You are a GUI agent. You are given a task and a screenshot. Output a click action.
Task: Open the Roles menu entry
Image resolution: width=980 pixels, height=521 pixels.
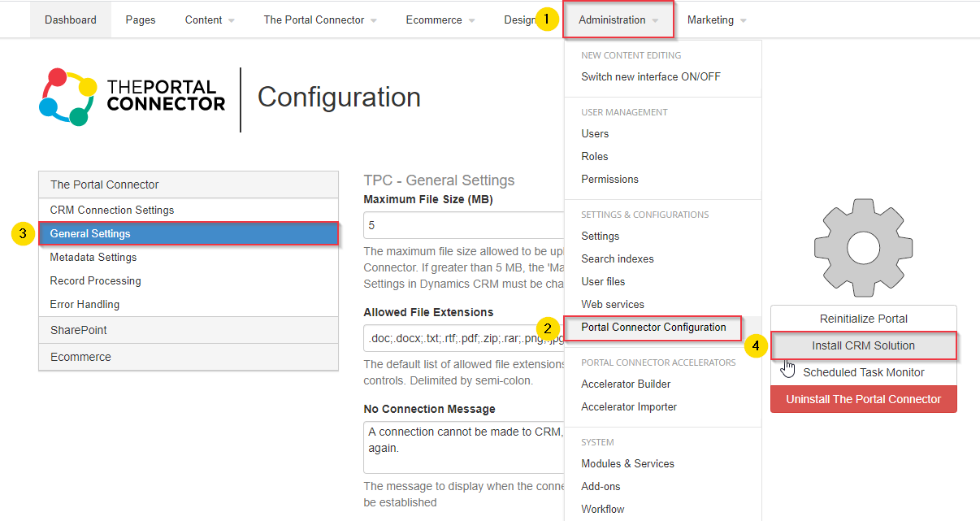click(x=595, y=156)
